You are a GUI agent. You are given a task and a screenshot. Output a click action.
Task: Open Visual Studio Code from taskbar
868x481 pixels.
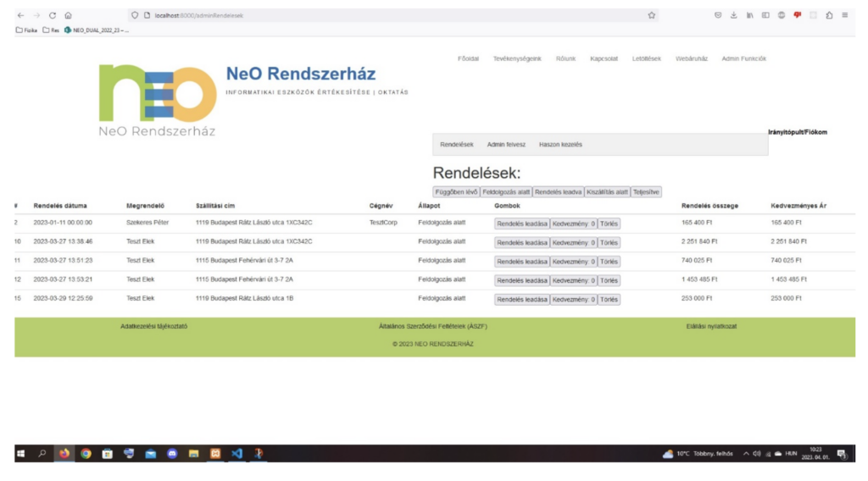click(236, 453)
